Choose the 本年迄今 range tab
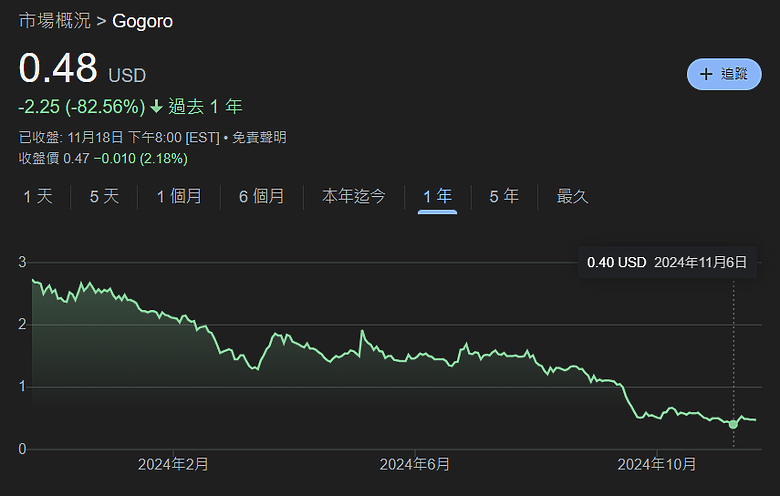 [x=354, y=197]
